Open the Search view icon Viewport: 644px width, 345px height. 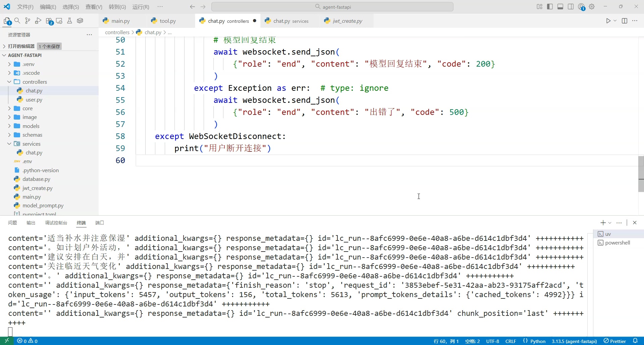tap(17, 21)
